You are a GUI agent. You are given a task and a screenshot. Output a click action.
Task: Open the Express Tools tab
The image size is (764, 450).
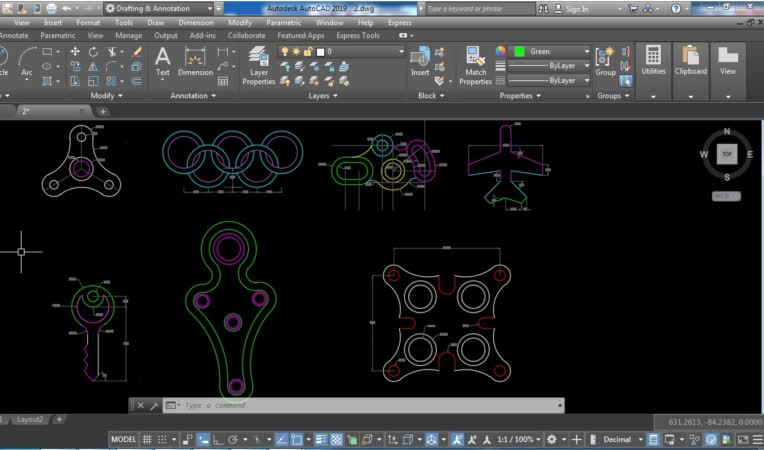358,36
